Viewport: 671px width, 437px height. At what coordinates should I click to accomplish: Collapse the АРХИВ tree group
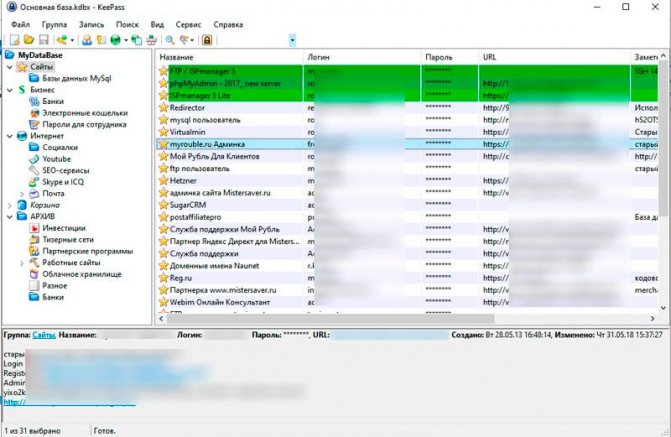(10, 217)
